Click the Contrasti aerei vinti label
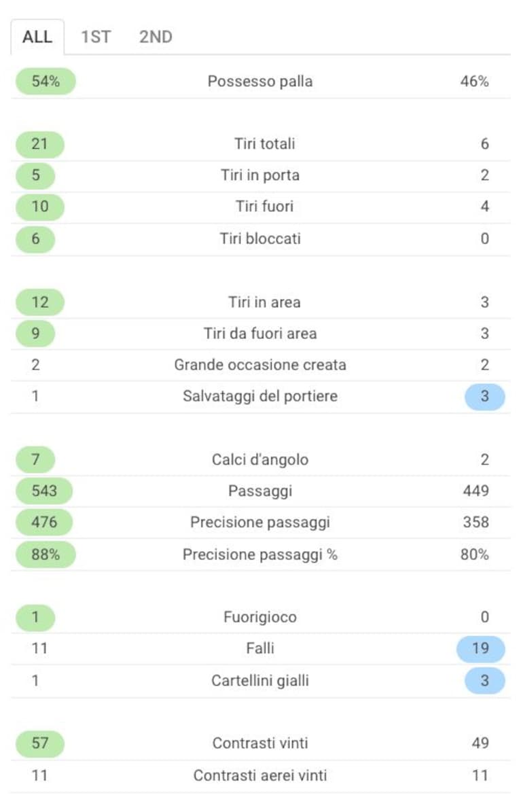This screenshot has width=521, height=812. (260, 775)
